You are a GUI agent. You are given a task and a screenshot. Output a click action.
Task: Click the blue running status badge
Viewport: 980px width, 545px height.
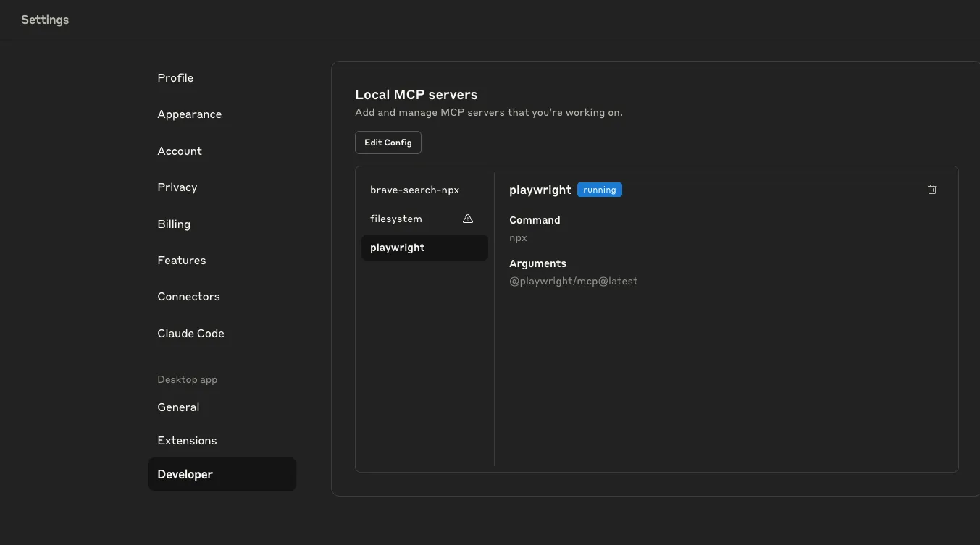click(600, 190)
